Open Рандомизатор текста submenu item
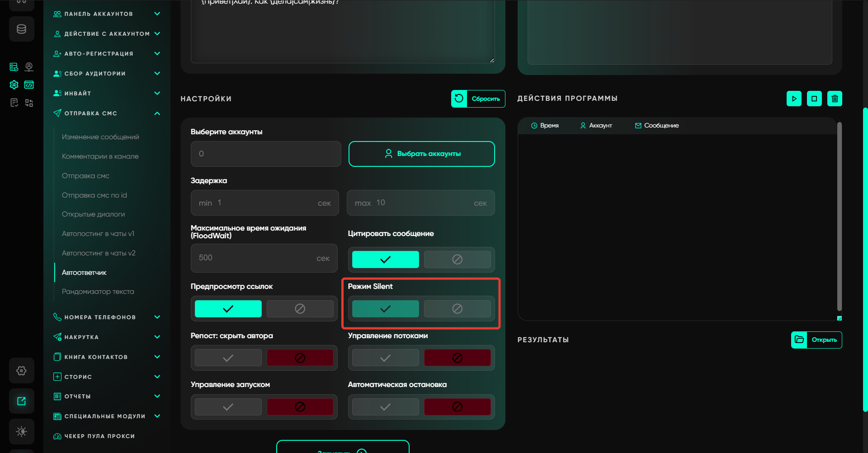868x453 pixels. (98, 292)
